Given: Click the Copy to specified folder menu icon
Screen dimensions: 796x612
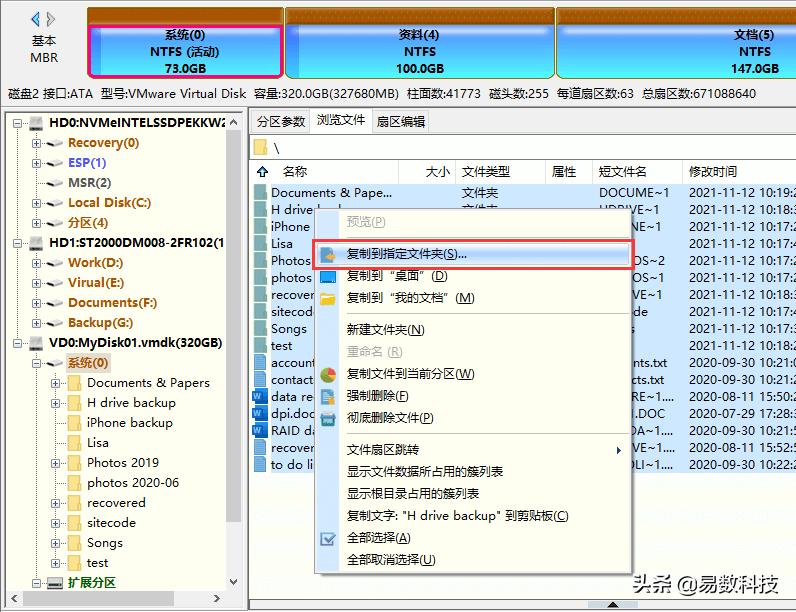Looking at the screenshot, I should [x=328, y=254].
